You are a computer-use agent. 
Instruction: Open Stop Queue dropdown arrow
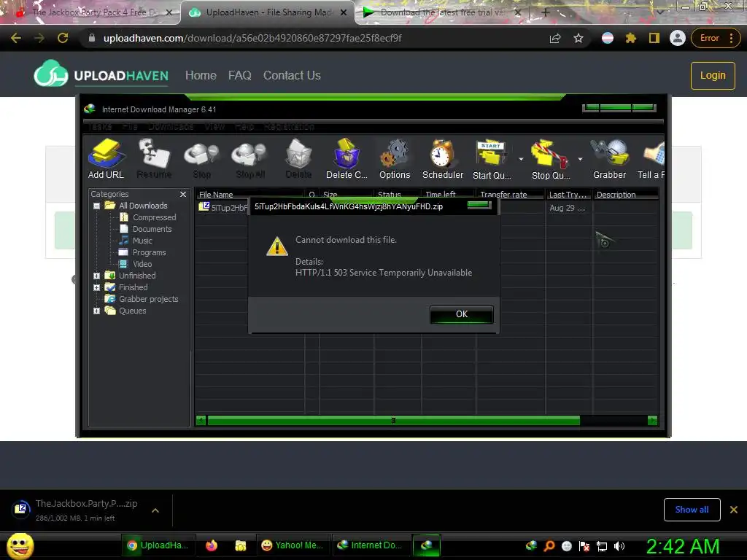(x=580, y=159)
